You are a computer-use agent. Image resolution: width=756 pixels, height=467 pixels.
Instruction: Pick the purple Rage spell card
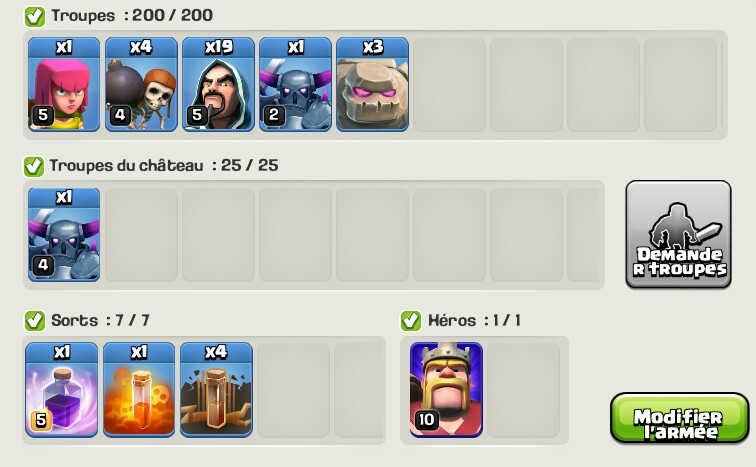click(x=62, y=390)
